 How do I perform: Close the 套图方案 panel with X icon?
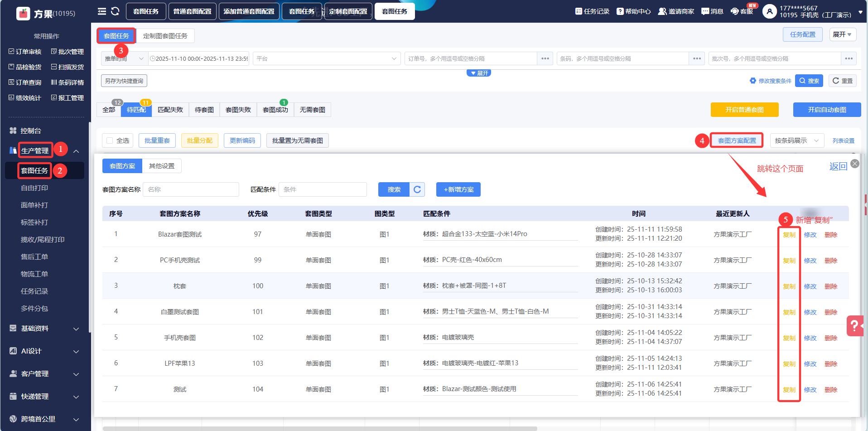click(855, 164)
